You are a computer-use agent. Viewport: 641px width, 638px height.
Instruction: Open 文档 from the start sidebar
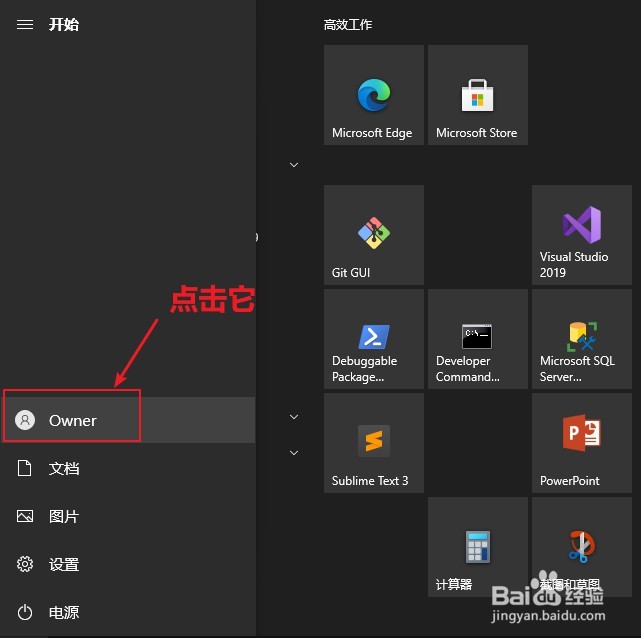tap(128, 468)
